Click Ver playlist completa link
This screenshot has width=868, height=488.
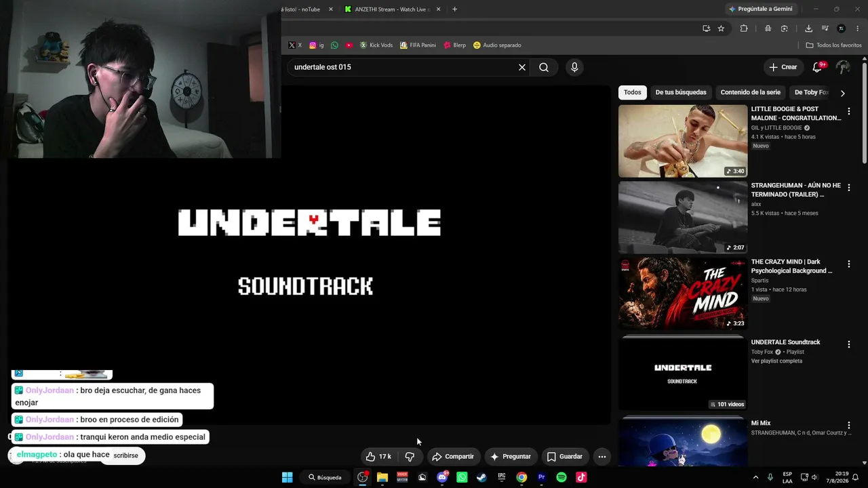[x=776, y=361]
